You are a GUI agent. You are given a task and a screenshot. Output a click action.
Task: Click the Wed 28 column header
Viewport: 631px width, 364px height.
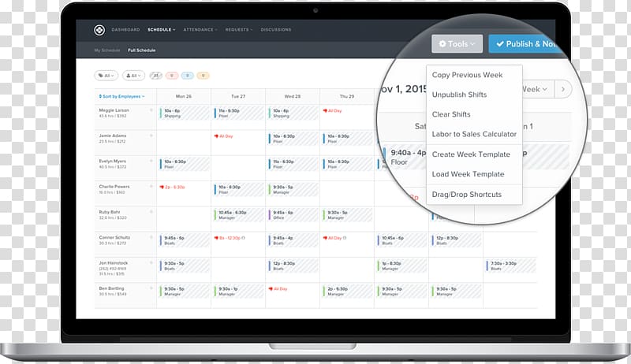coord(293,96)
